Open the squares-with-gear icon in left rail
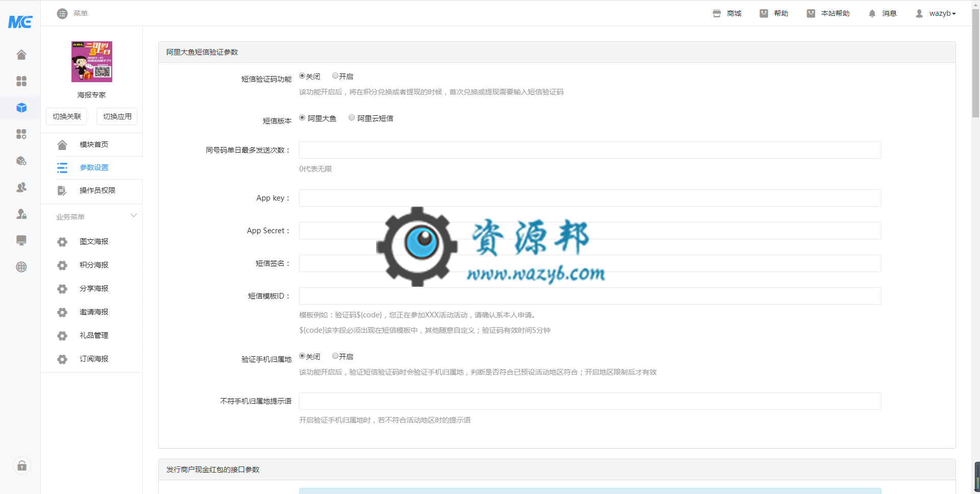 [x=21, y=134]
